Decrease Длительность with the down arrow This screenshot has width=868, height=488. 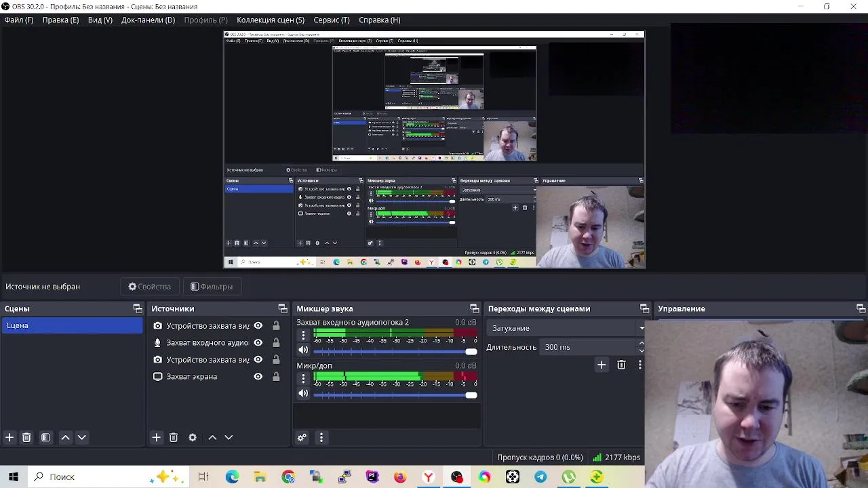tap(642, 350)
